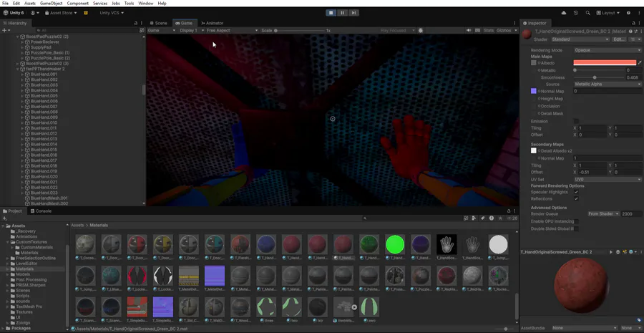Click the cloud services icon
The image size is (644, 333).
(x=564, y=13)
